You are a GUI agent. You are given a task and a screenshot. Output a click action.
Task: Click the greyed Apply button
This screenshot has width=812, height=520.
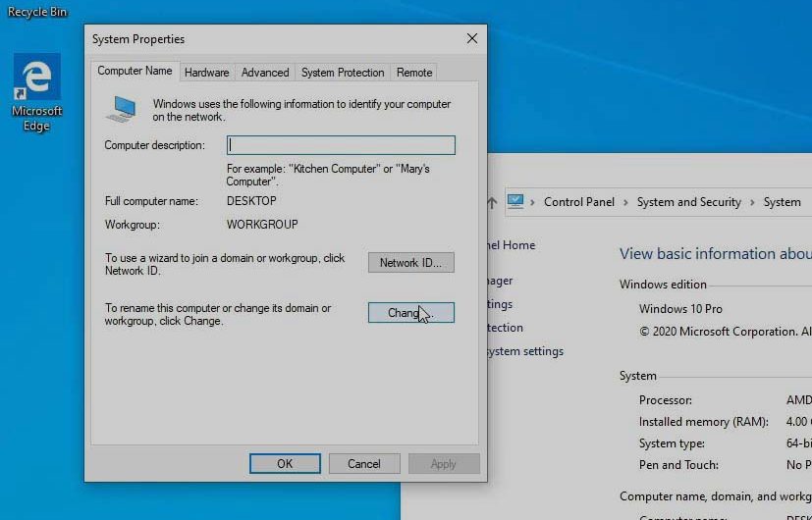[x=444, y=464]
